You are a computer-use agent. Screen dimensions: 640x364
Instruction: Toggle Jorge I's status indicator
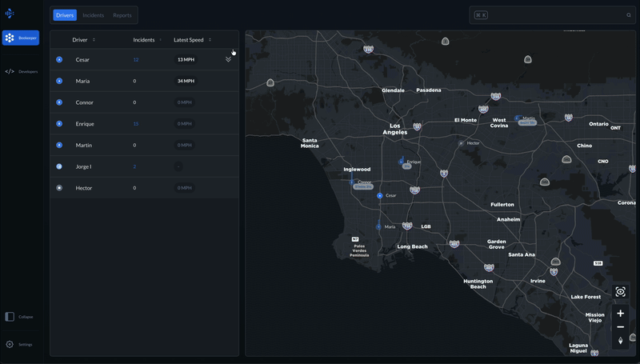pos(59,166)
